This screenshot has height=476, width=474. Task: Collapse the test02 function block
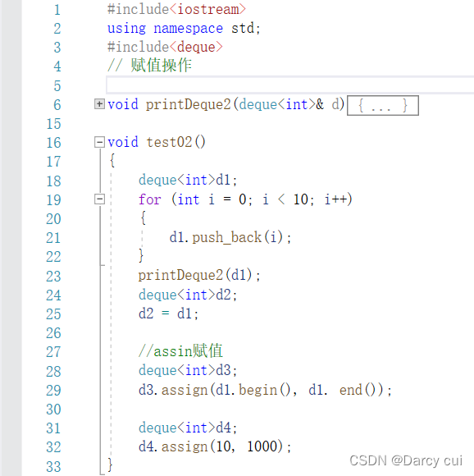(99, 142)
